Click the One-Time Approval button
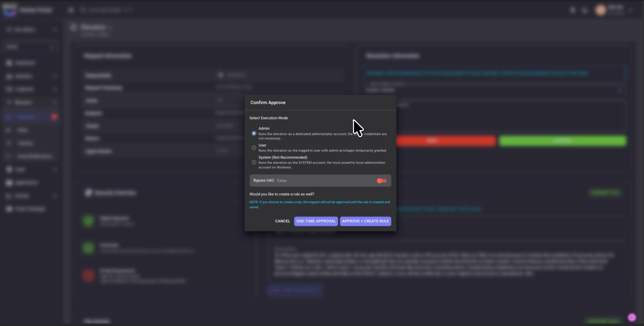 [316, 221]
